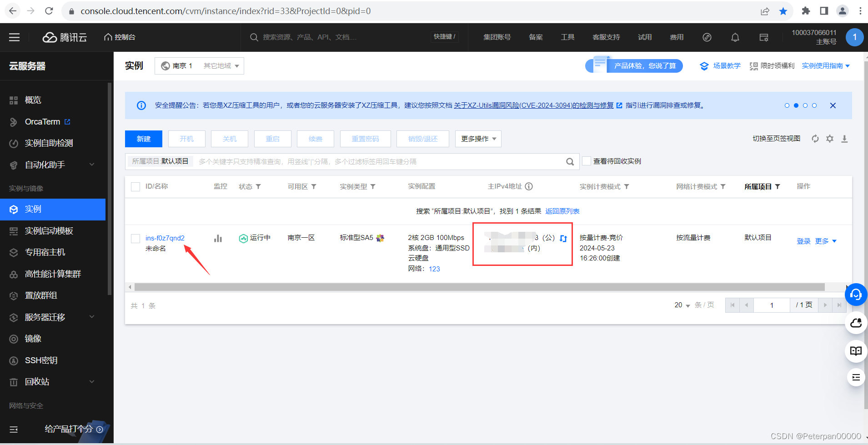This screenshot has width=868, height=445.
Task: Click the cloud shell window icon in header
Action: click(x=764, y=37)
